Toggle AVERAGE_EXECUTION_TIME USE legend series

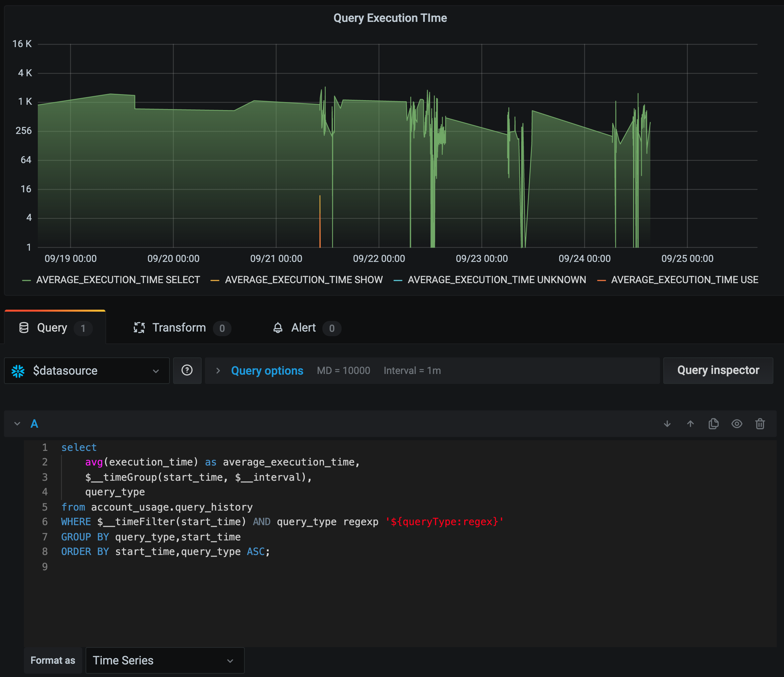(x=685, y=280)
